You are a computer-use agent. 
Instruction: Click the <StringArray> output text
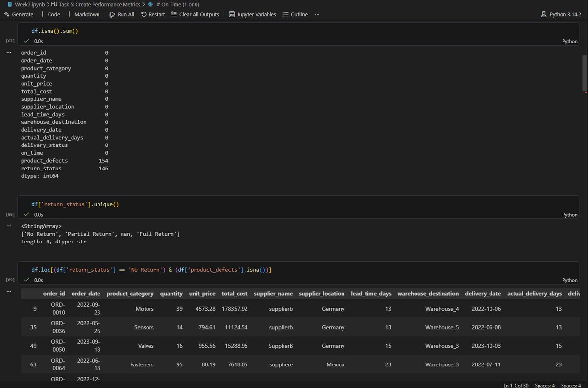click(x=41, y=226)
